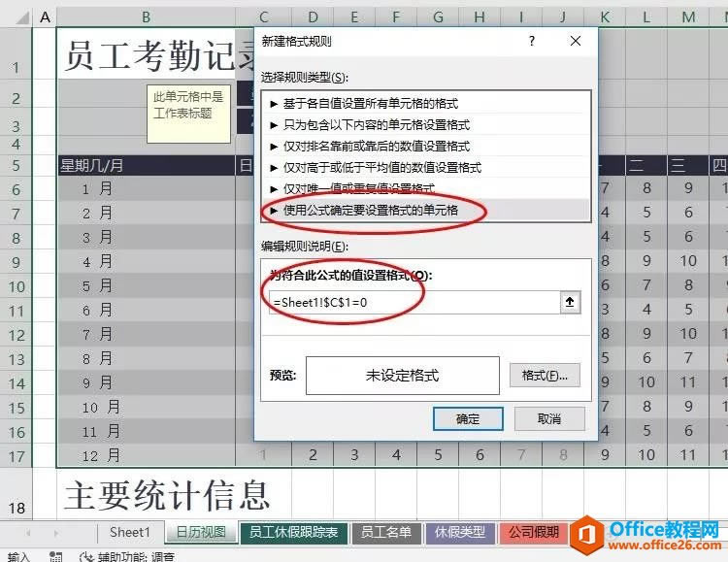Click the cell with 11 in row 17, column M
The height and width of the screenshot is (562, 728).
tap(688, 454)
